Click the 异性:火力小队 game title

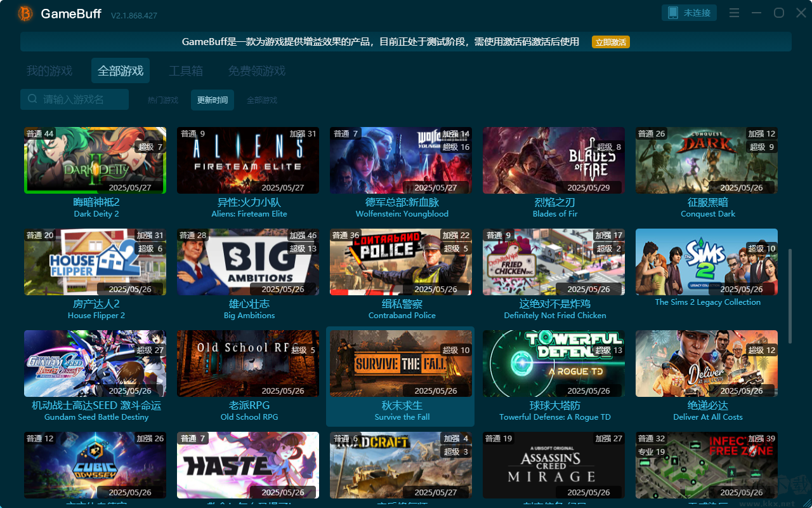(249, 202)
